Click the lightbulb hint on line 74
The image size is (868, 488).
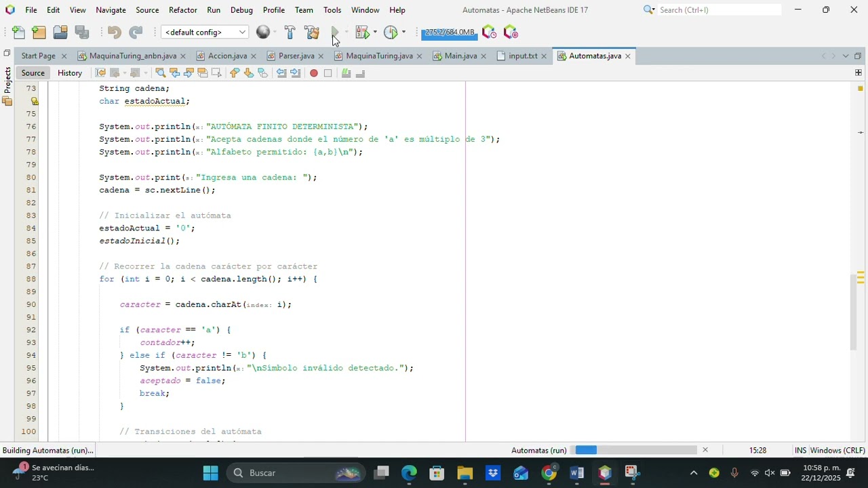34,101
